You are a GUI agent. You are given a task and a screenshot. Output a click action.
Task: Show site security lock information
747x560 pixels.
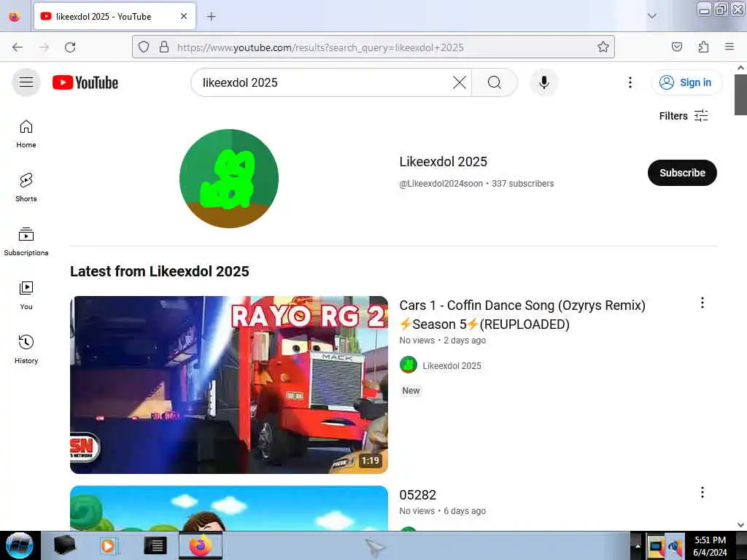click(164, 47)
